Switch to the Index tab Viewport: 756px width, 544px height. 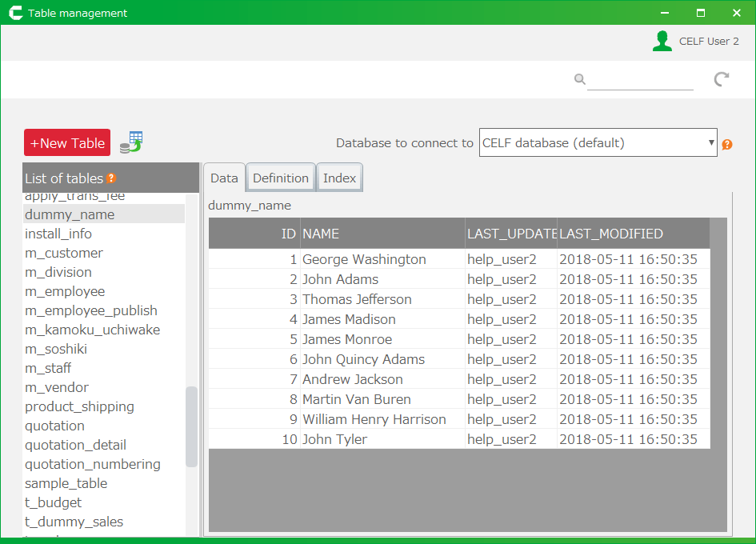339,178
